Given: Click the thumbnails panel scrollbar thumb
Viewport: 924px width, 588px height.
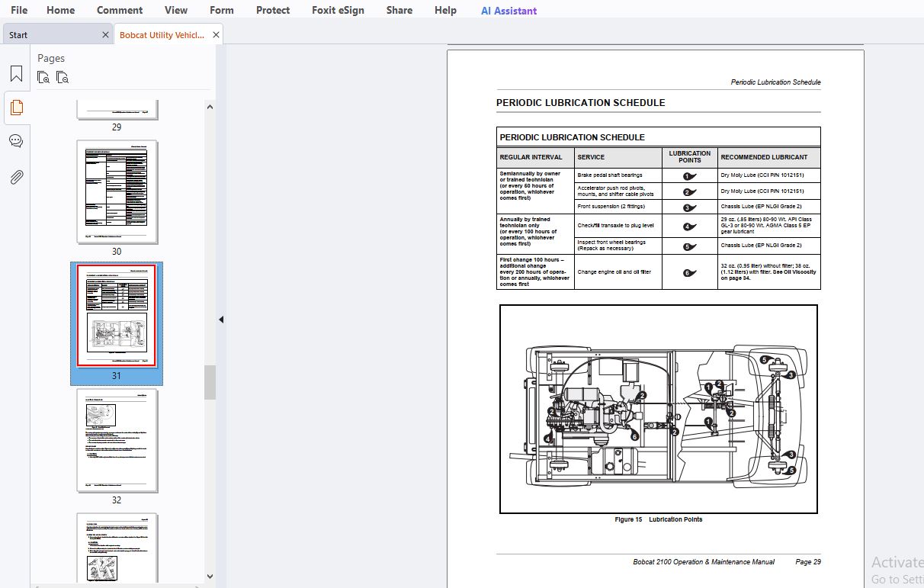Looking at the screenshot, I should tap(210, 382).
